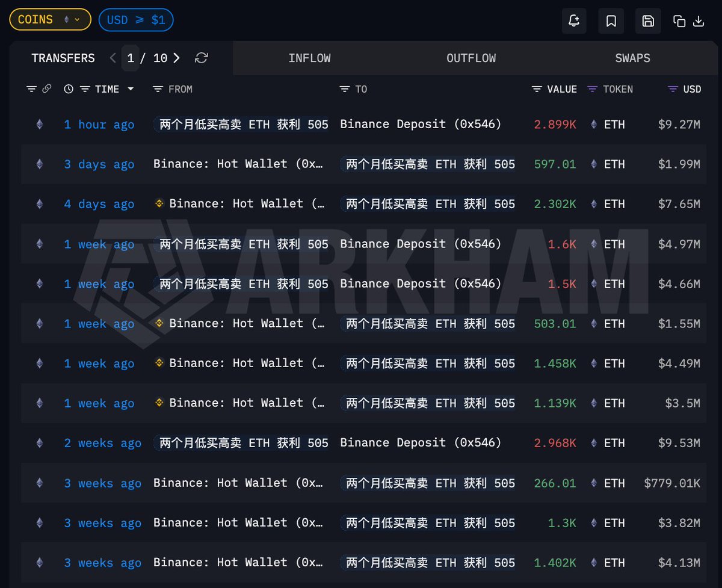722x588 pixels.
Task: Open the '4 days ago' transaction link
Action: click(99, 204)
